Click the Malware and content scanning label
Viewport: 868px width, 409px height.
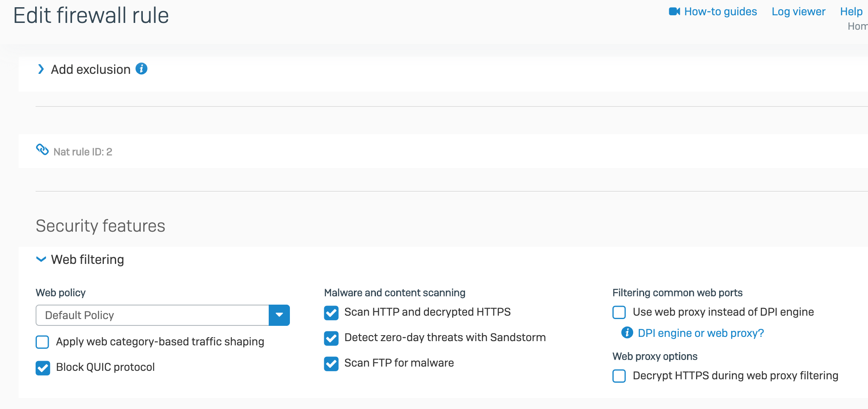[x=395, y=293]
